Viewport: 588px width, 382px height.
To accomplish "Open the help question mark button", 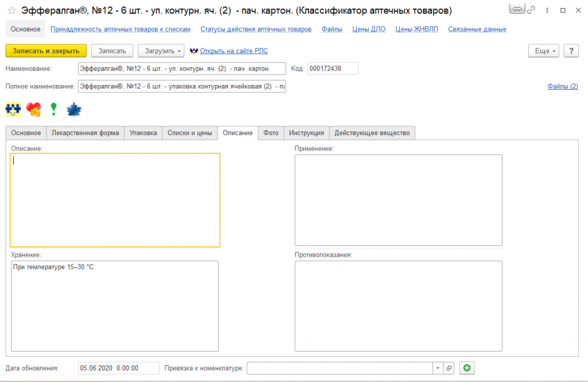I will (x=571, y=51).
